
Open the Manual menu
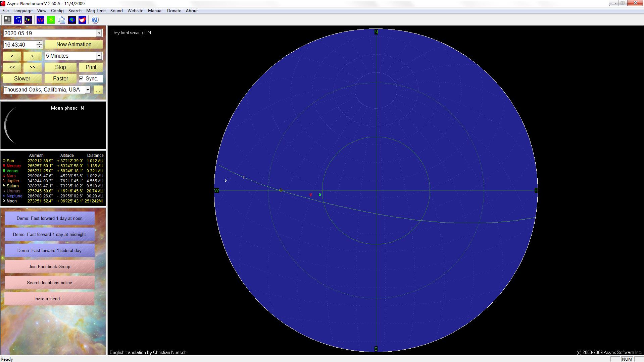click(155, 10)
